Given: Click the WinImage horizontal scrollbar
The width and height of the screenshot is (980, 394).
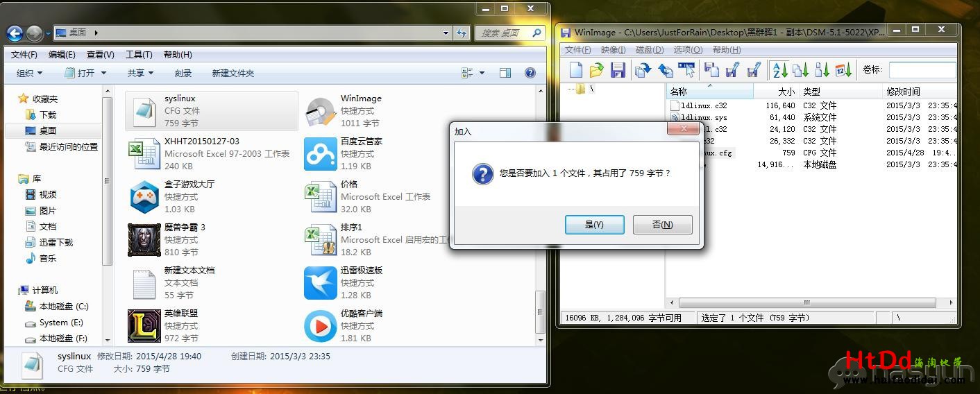Looking at the screenshot, I should pos(806,303).
